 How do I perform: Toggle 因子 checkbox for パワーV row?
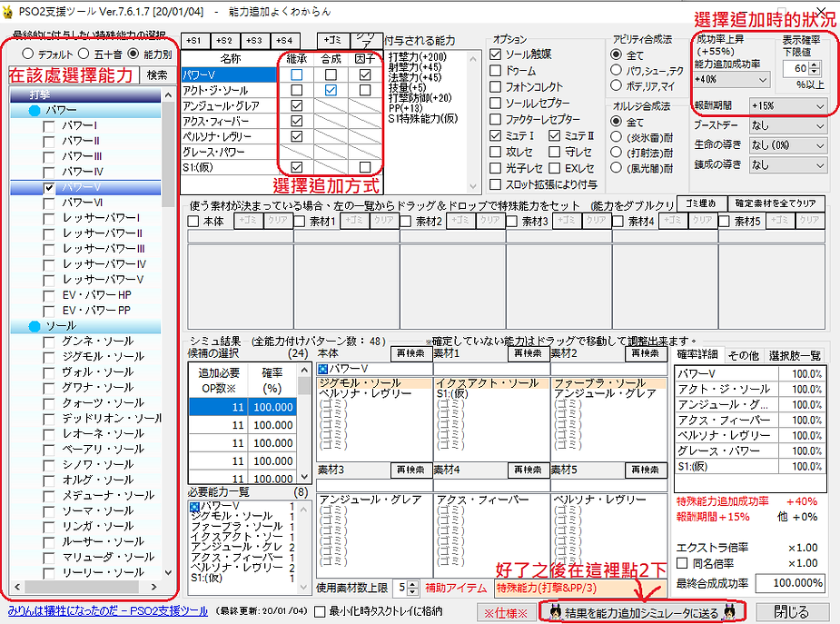point(365,75)
